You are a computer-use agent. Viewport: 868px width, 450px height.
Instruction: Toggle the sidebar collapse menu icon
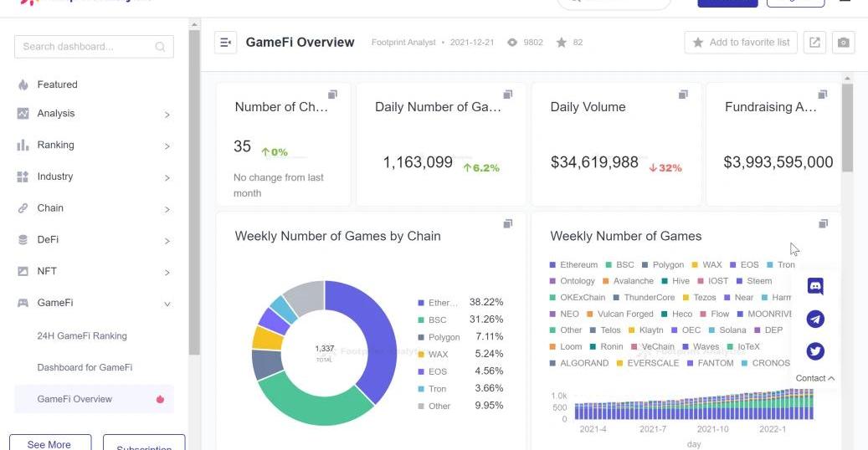pyautogui.click(x=225, y=43)
